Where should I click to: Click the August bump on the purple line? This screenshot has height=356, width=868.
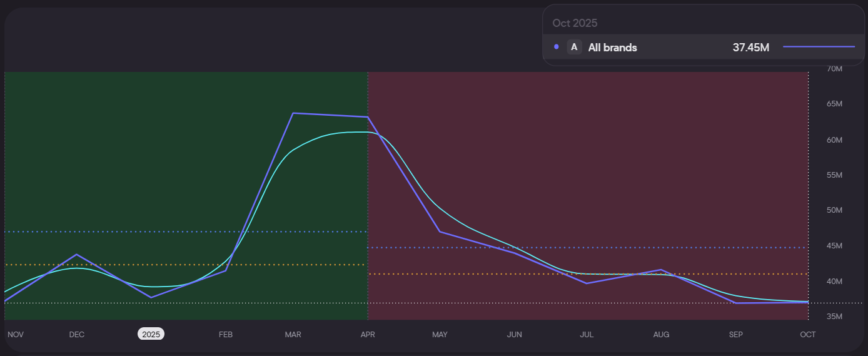pyautogui.click(x=661, y=270)
